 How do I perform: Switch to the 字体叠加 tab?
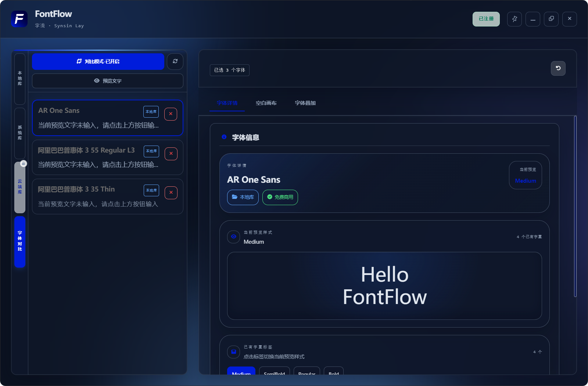305,103
